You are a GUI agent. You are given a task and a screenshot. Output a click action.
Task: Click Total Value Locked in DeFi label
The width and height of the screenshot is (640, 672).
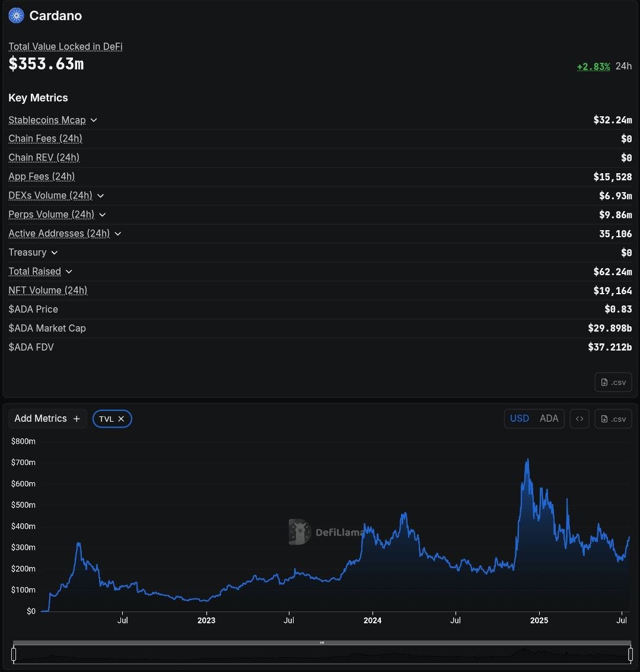[66, 46]
